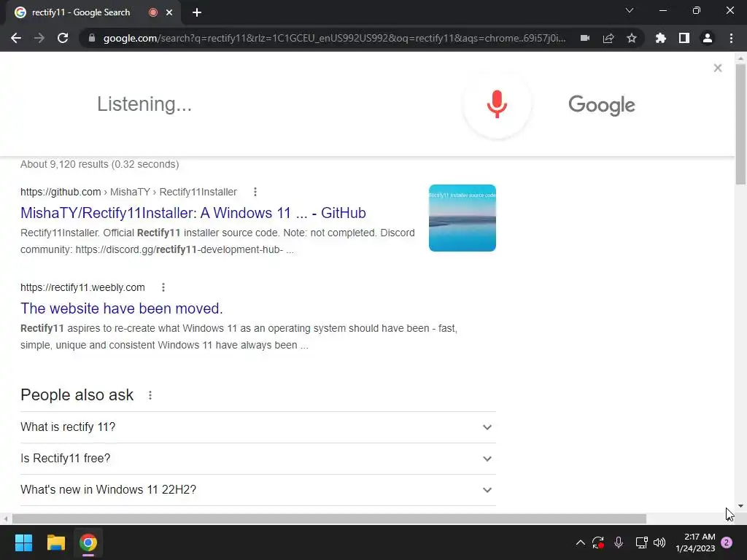The image size is (747, 560).
Task: Open more options for People also ask
Action: point(150,395)
